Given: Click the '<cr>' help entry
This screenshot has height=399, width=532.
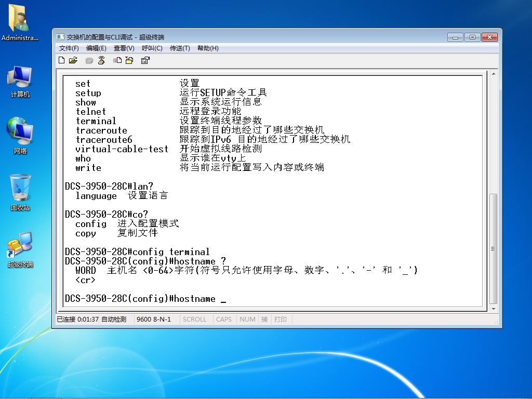Looking at the screenshot, I should coord(86,280).
